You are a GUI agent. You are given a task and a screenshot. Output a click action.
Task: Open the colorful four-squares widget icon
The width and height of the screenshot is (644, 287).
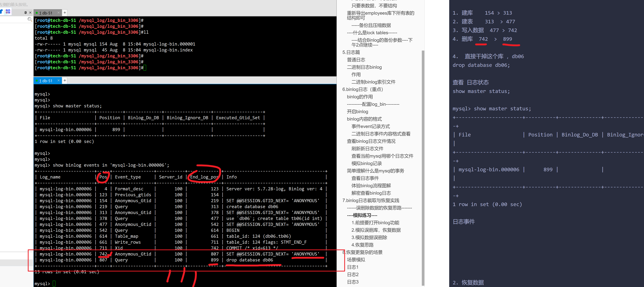(x=8, y=11)
